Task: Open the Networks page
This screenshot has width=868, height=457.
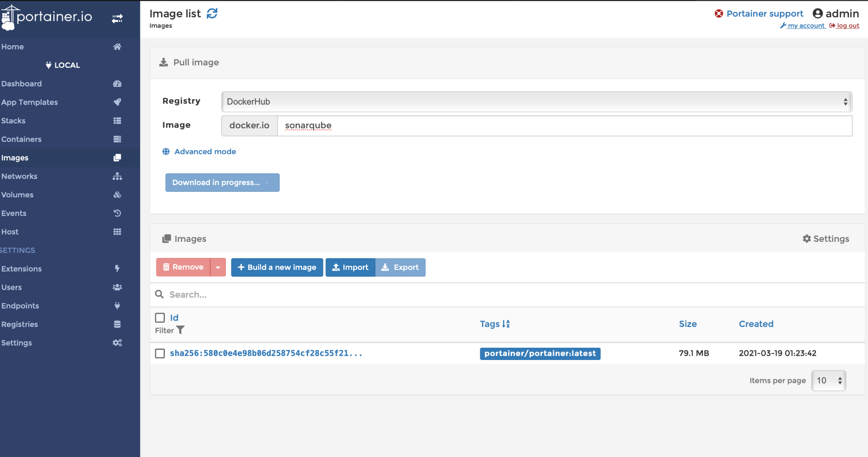Action: tap(19, 176)
